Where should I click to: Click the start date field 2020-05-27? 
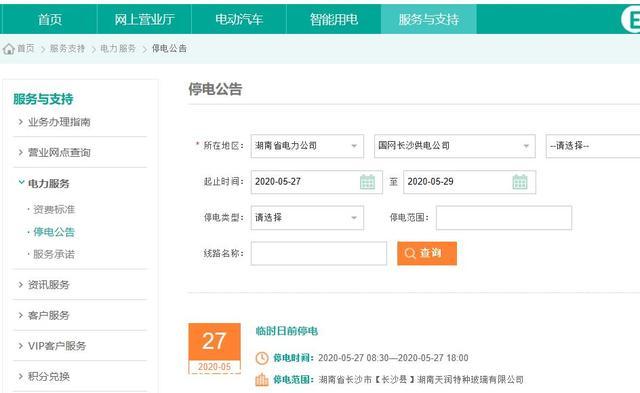point(317,182)
